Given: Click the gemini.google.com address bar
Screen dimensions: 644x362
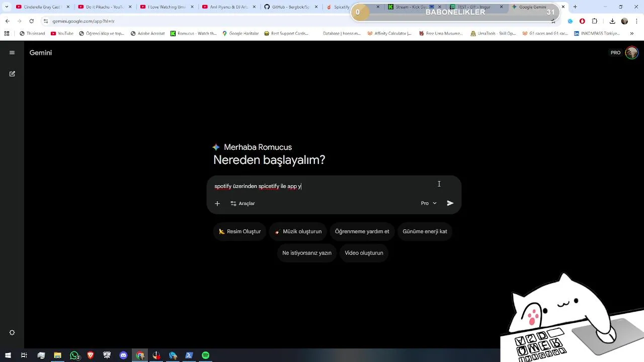Looking at the screenshot, I should coord(292,21).
